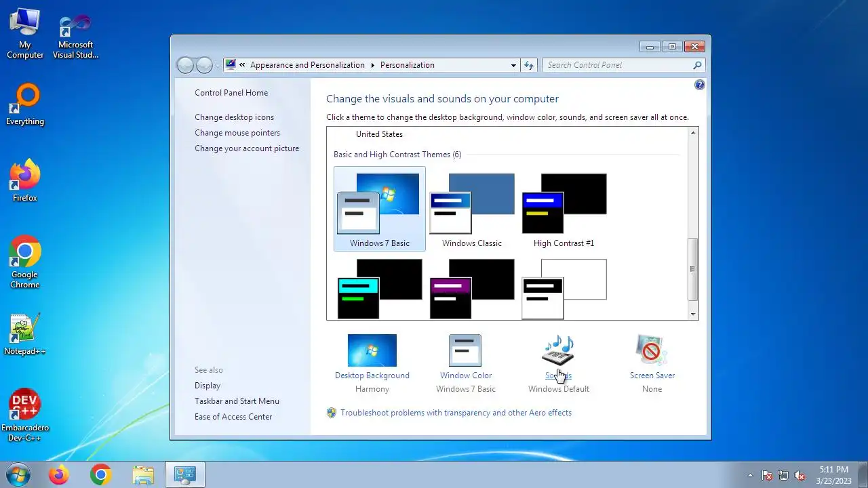Click the Show desktop strip at taskbar end
This screenshot has height=488, width=868.
(x=863, y=474)
